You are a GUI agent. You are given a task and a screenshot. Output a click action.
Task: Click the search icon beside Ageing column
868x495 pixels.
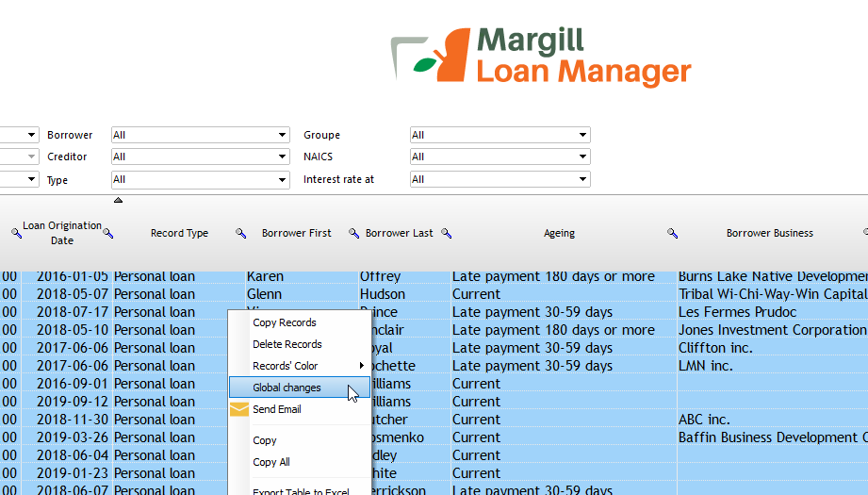click(x=672, y=233)
